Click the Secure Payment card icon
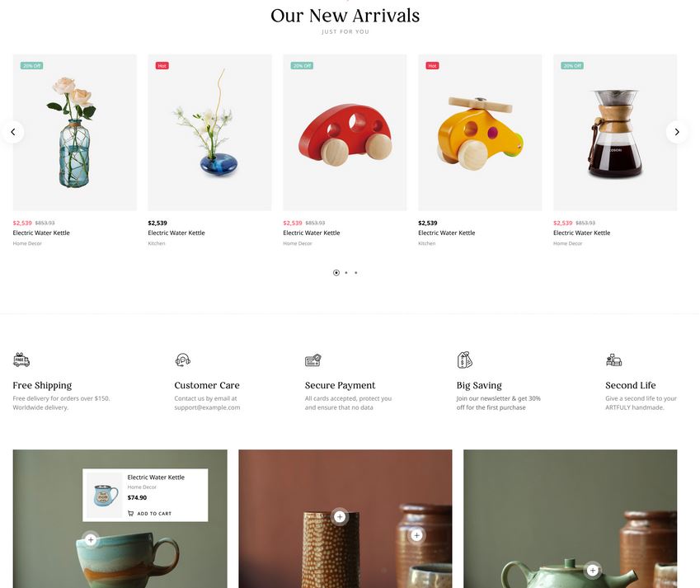 pyautogui.click(x=313, y=360)
